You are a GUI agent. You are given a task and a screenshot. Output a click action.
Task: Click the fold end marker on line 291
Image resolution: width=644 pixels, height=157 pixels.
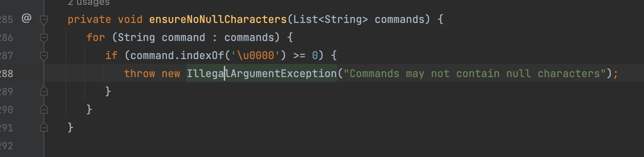point(44,127)
